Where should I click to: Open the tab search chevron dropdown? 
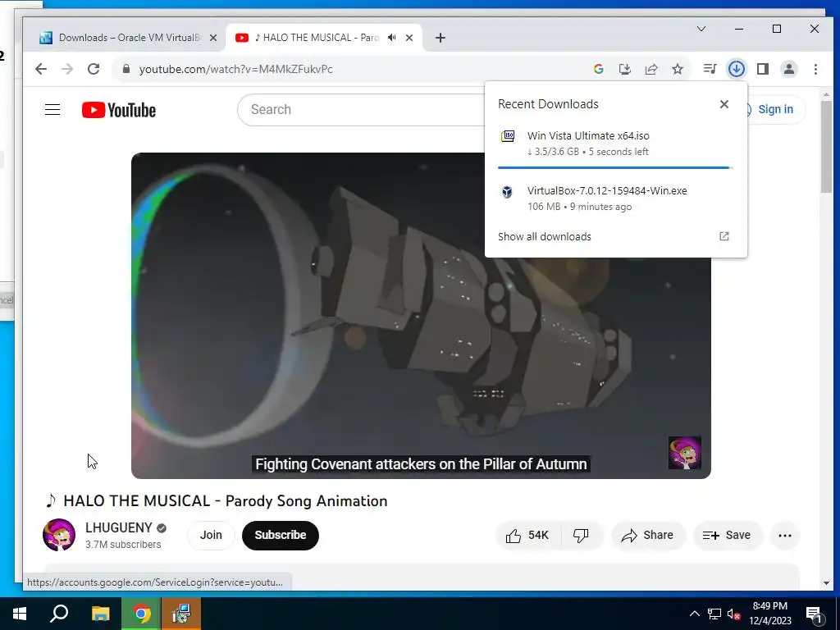click(x=701, y=29)
